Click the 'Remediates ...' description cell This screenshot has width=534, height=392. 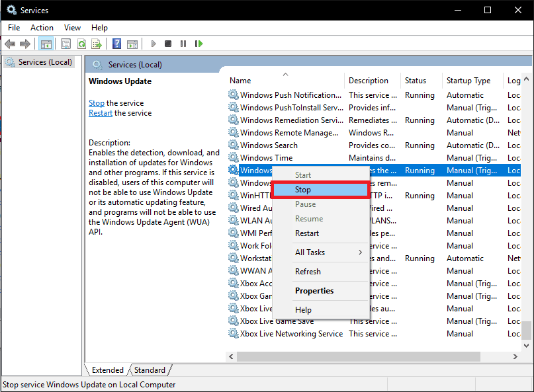(373, 120)
